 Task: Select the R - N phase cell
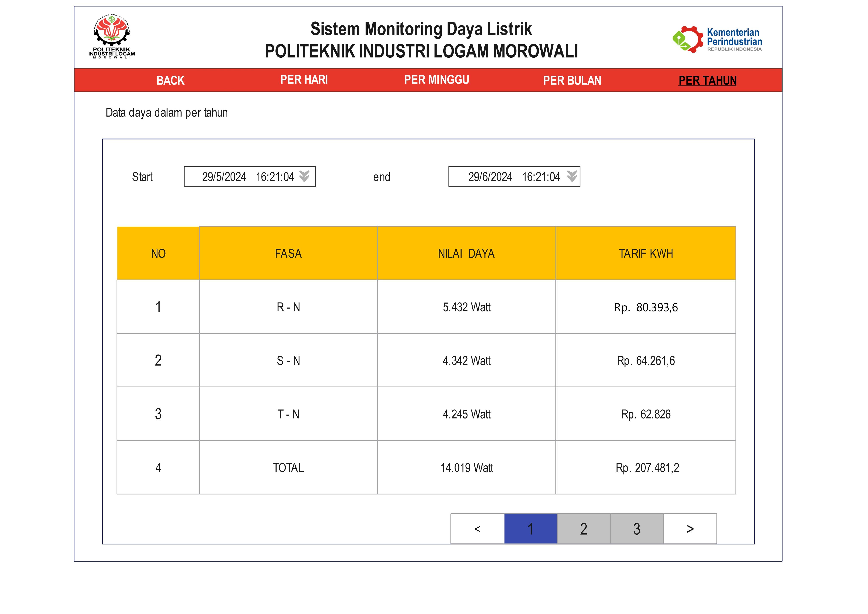point(288,307)
